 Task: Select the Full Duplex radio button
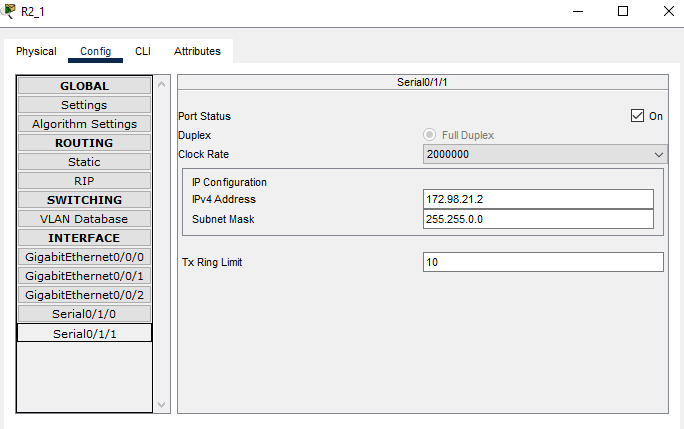click(430, 135)
